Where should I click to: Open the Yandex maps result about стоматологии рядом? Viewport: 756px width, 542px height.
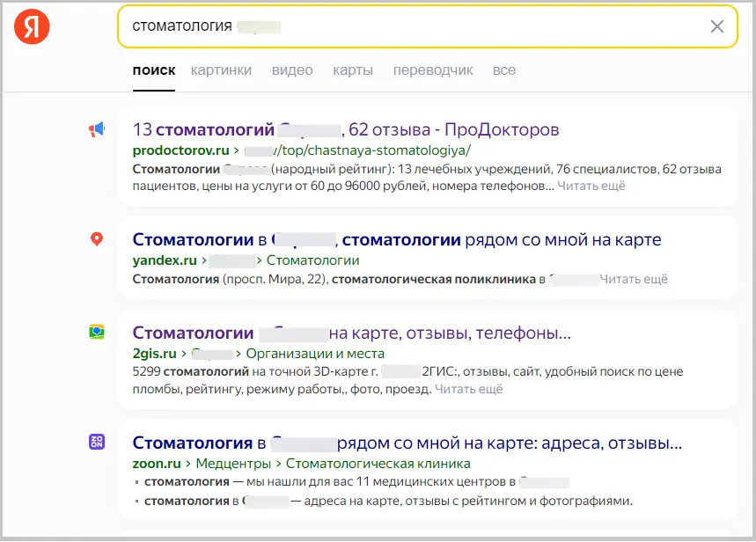click(x=396, y=238)
